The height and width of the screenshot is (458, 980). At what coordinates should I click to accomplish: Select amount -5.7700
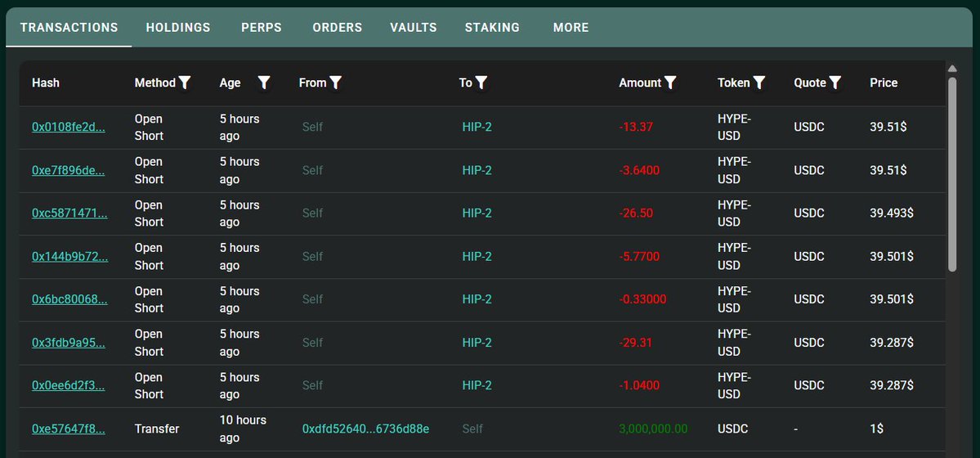pos(638,257)
